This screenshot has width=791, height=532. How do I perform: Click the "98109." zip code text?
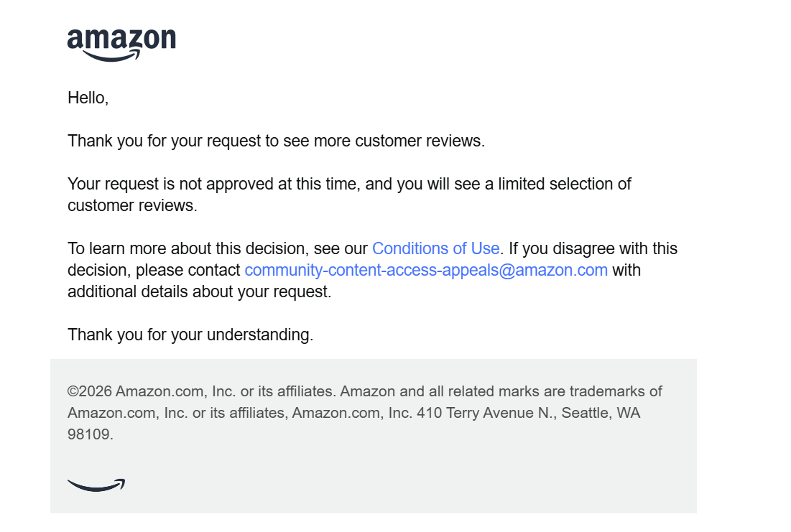click(90, 434)
